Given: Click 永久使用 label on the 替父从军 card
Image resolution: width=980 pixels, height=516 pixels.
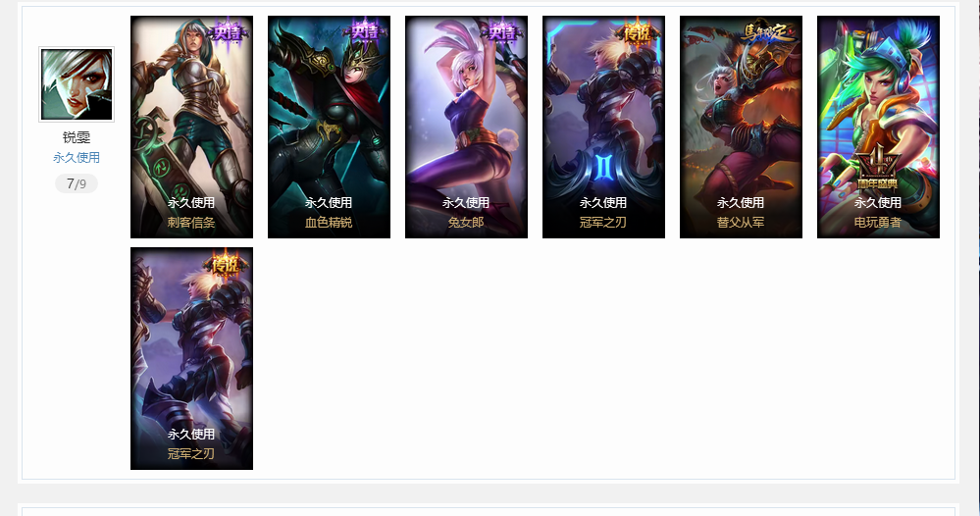Looking at the screenshot, I should click(742, 203).
